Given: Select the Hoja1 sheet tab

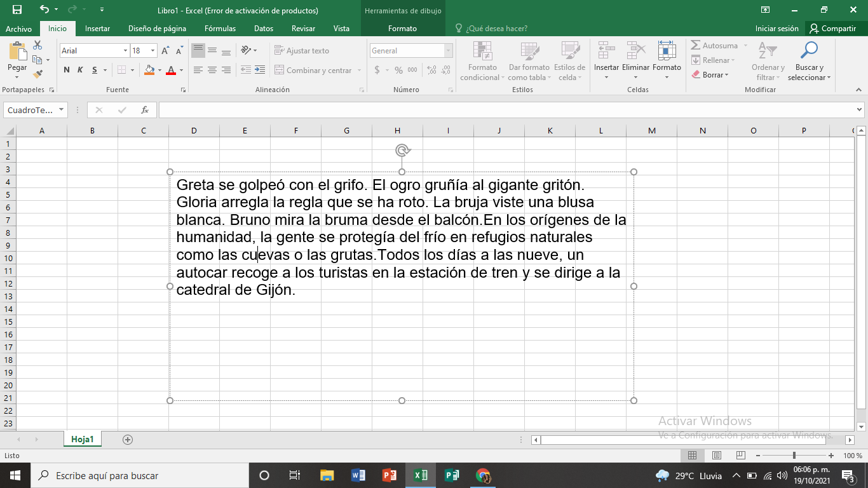Looking at the screenshot, I should click(83, 439).
